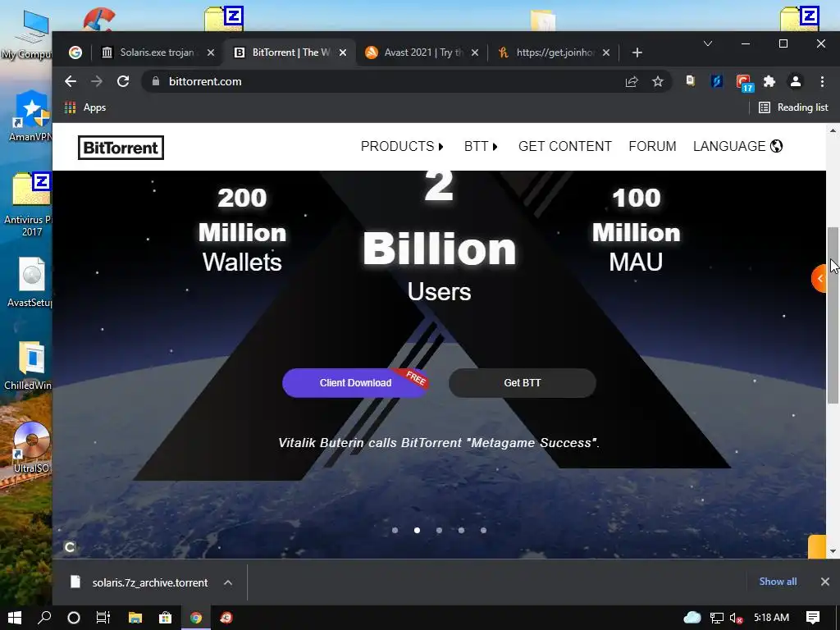
Task: Open AmanVPN desktop shortcut
Action: (x=30, y=116)
